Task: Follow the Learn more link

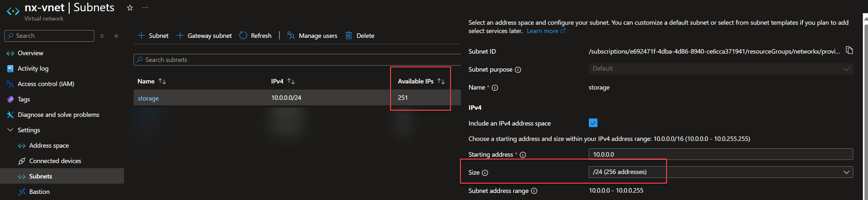Action: [546, 31]
